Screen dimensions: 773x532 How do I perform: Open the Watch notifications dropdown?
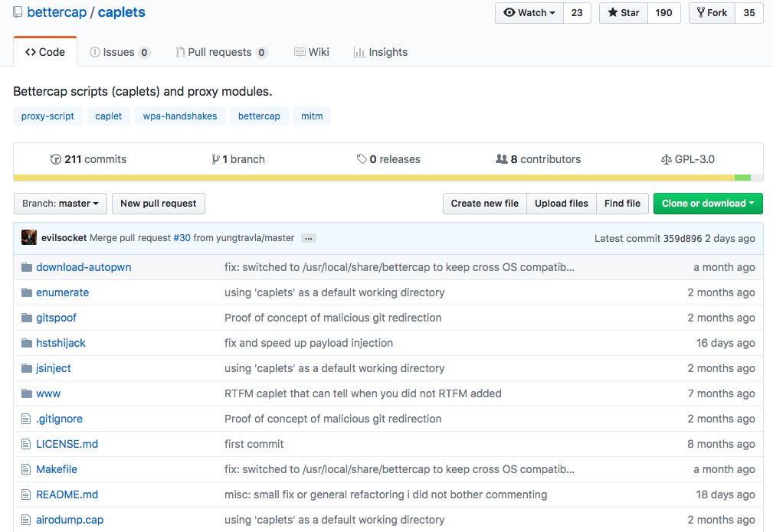[x=529, y=13]
